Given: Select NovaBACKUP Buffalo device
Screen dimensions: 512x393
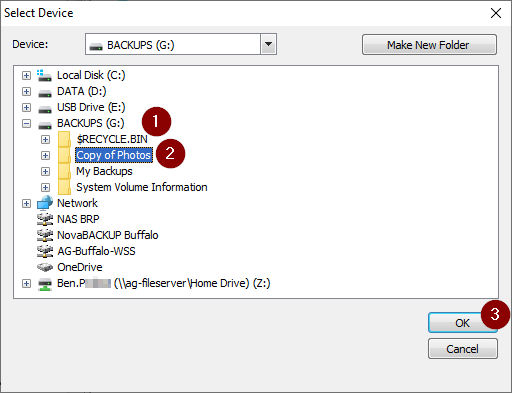Looking at the screenshot, I should click(x=107, y=235).
